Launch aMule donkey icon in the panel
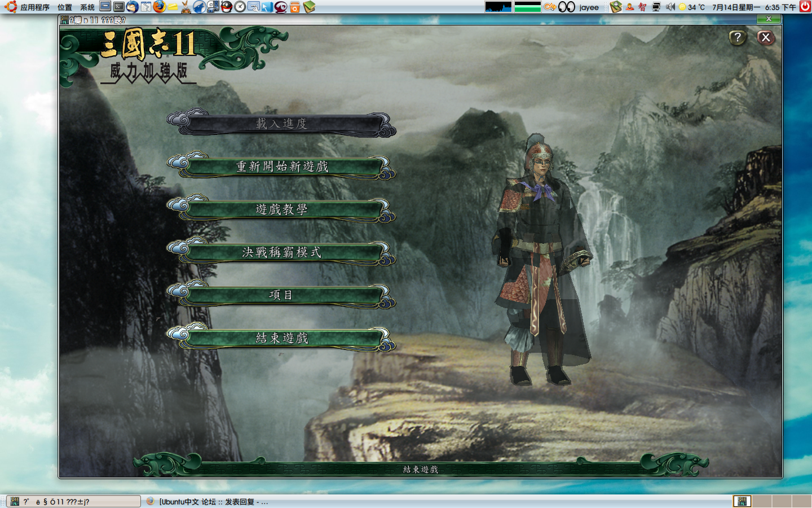 (186, 7)
